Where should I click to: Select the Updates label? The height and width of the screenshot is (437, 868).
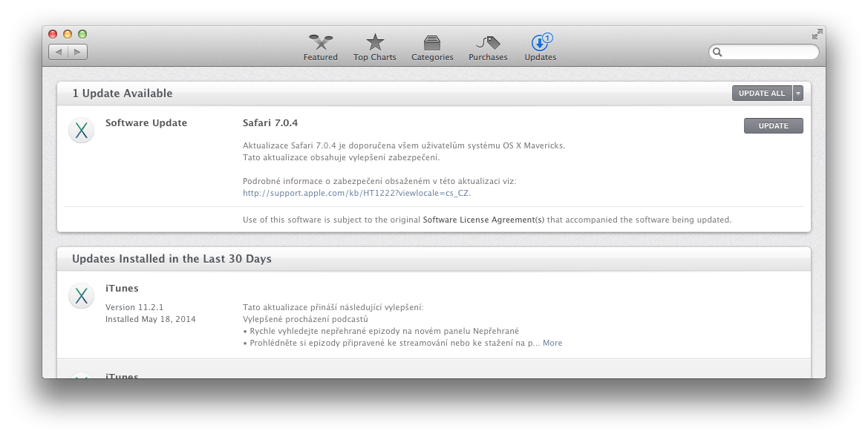point(541,57)
